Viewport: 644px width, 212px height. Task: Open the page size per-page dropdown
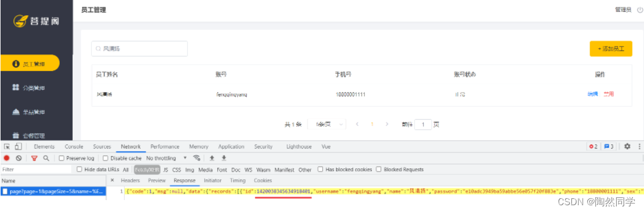[326, 124]
